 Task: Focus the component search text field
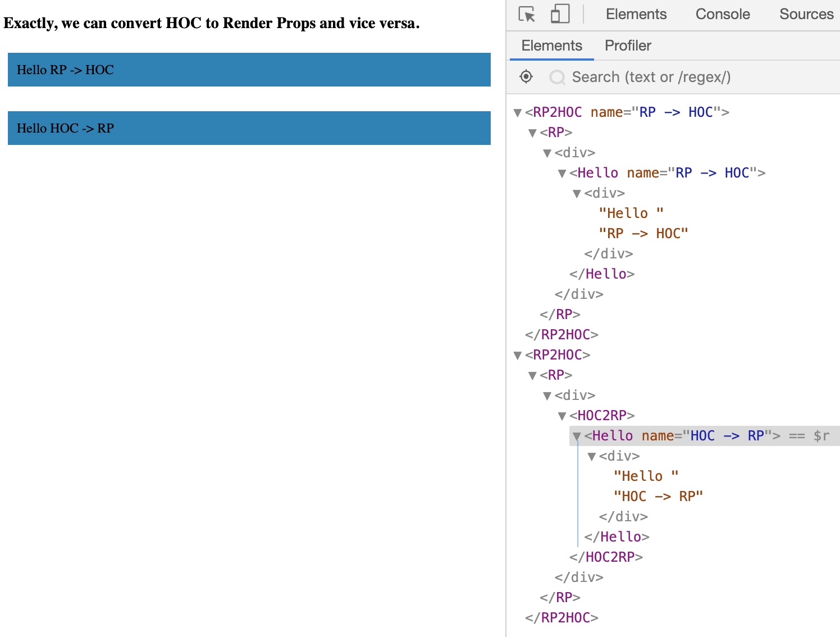651,78
